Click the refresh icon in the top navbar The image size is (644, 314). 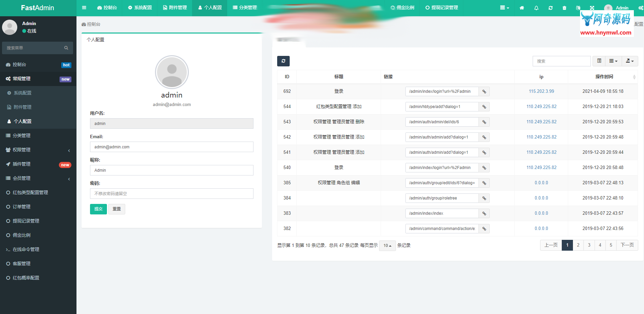(x=551, y=7)
